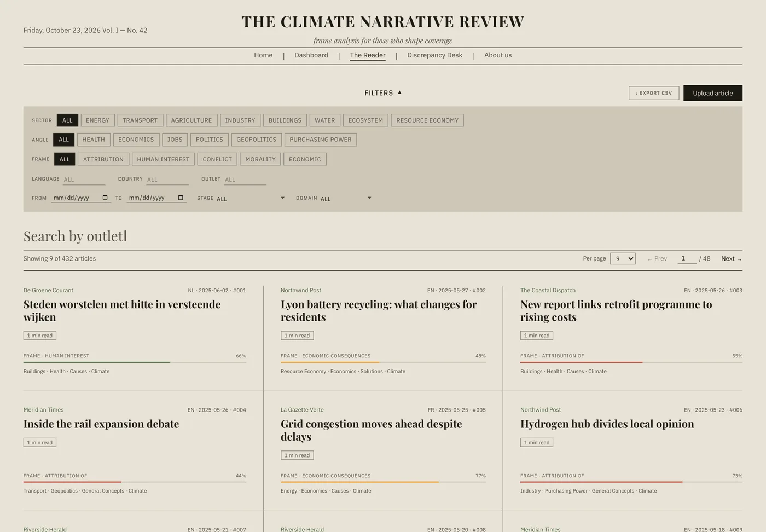Click the Prev page link
Viewport: 766px width, 532px height.
(657, 258)
